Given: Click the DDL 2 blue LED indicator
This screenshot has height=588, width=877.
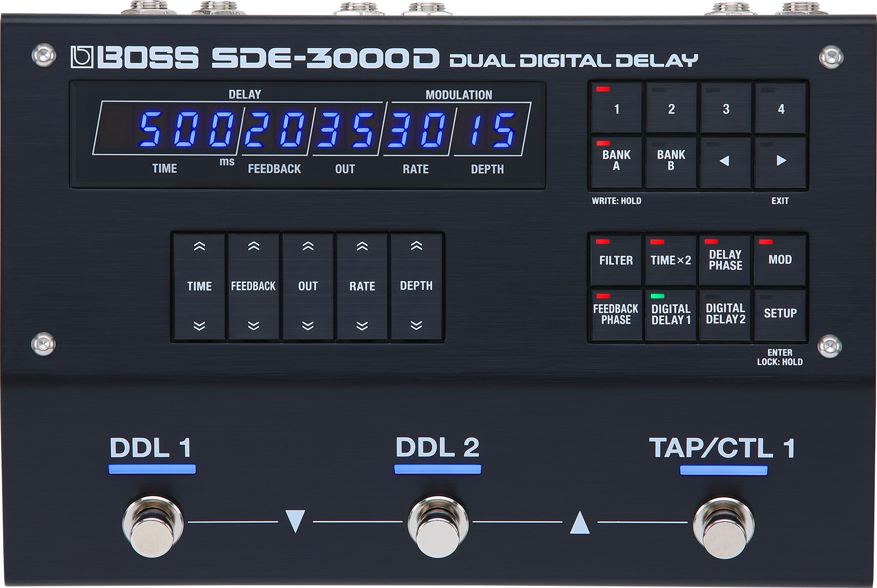Looking at the screenshot, I should point(438,469).
